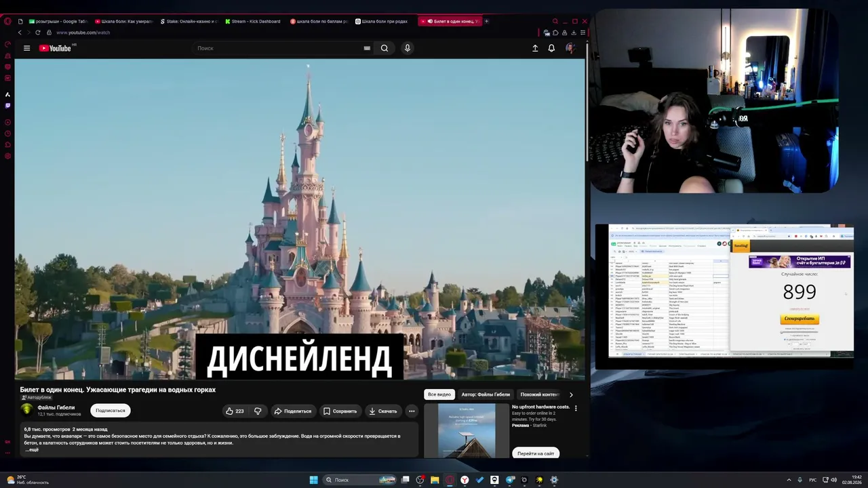
Task: Click the No upfront hardware costs ad title
Action: (540, 407)
